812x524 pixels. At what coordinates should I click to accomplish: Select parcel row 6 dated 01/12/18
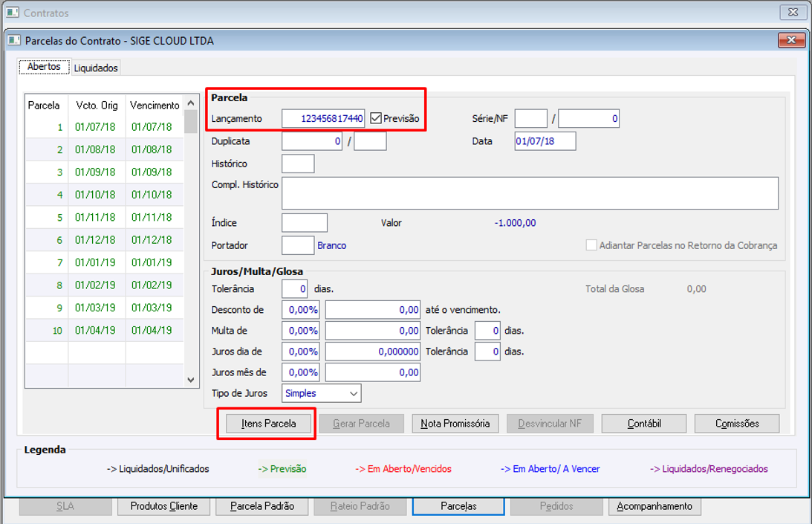[105, 240]
